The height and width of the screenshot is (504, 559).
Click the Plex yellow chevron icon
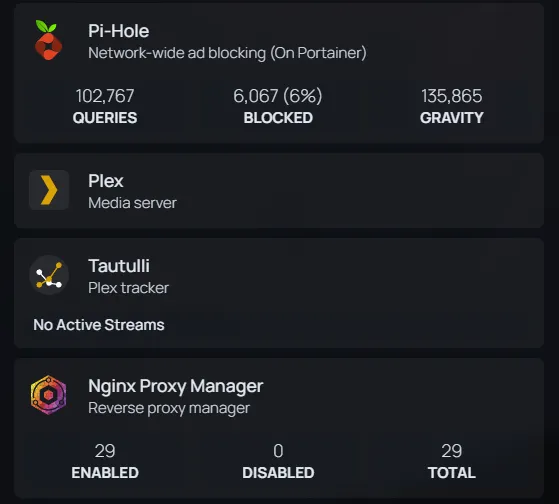click(x=49, y=190)
